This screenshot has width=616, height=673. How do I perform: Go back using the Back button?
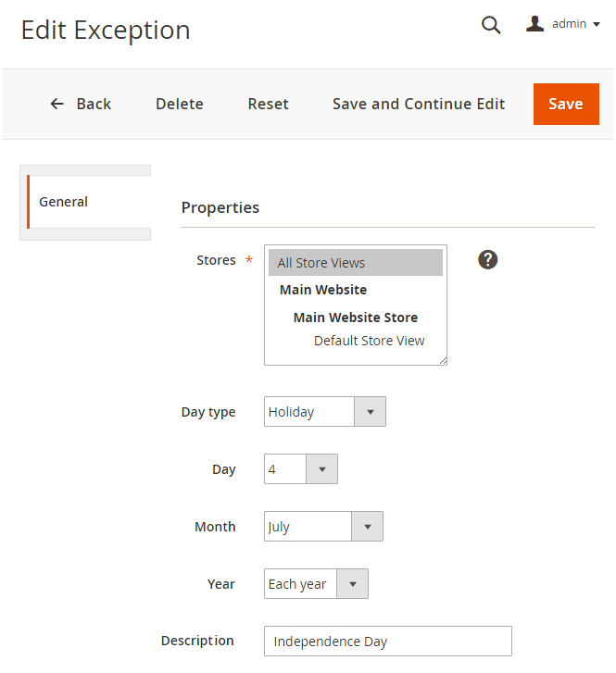click(81, 104)
